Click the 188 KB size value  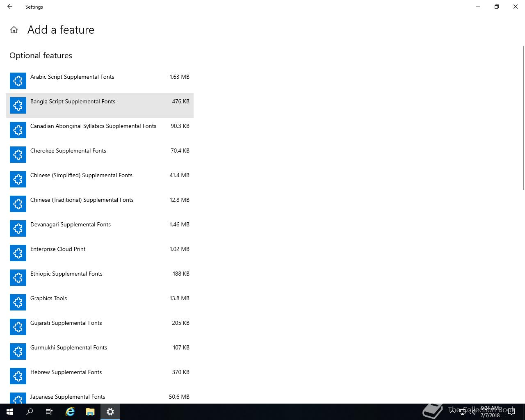[181, 274]
